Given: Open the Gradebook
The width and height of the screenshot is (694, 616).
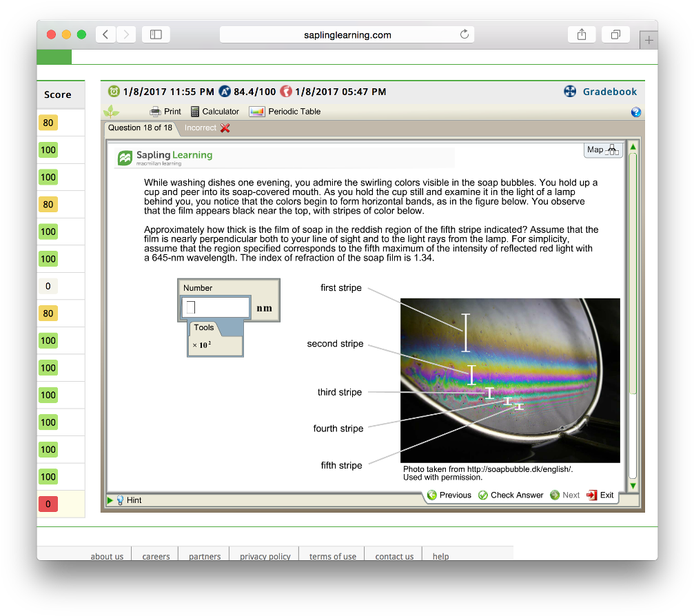Looking at the screenshot, I should [x=609, y=92].
